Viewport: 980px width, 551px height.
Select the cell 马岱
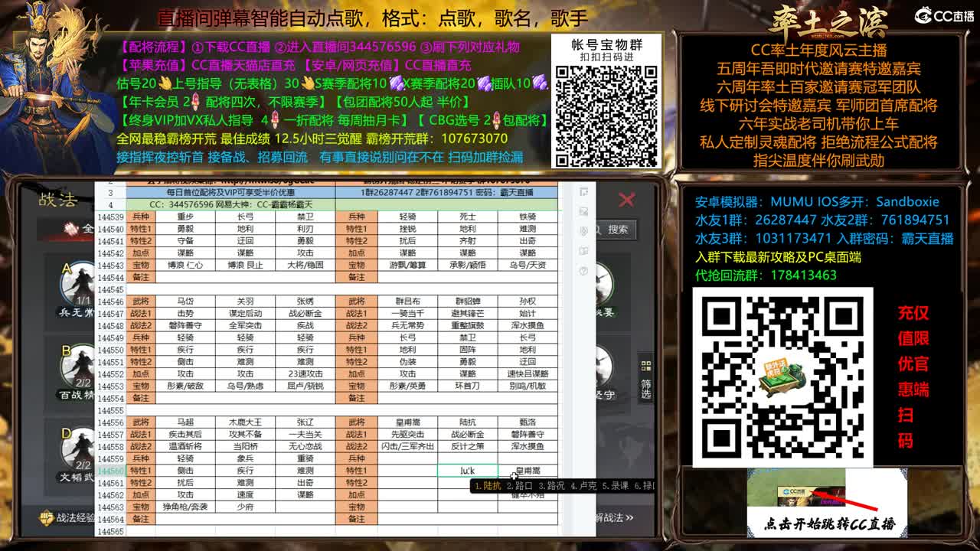point(185,302)
